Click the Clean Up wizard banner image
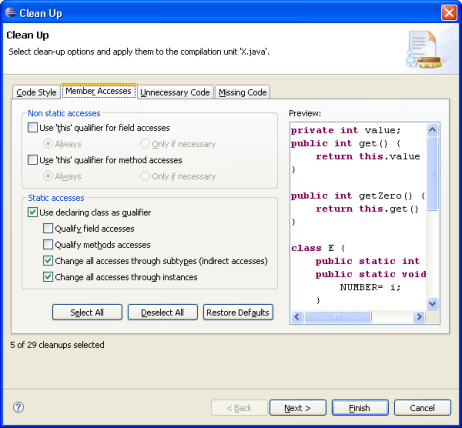462x428 pixels. click(424, 49)
